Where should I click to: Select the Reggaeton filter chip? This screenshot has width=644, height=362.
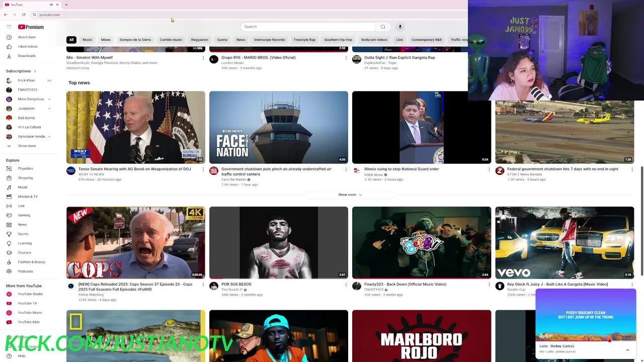[199, 40]
